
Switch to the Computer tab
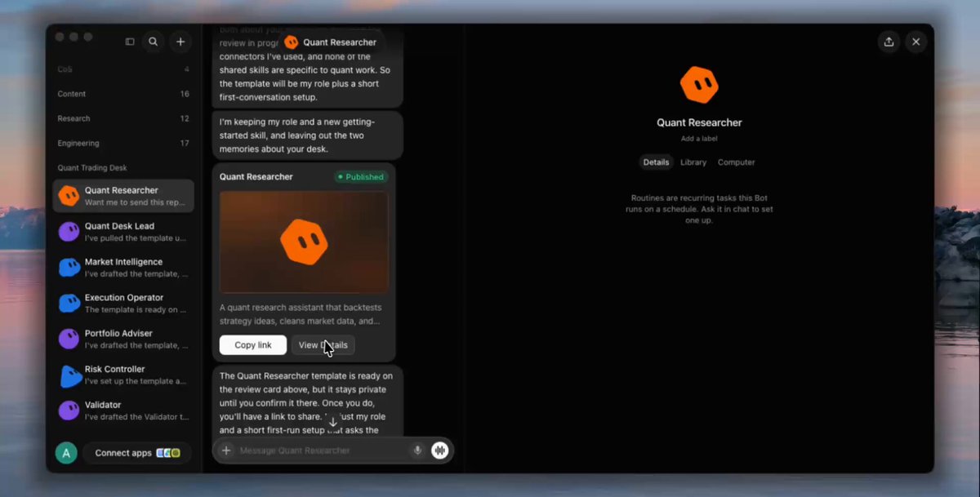(737, 162)
